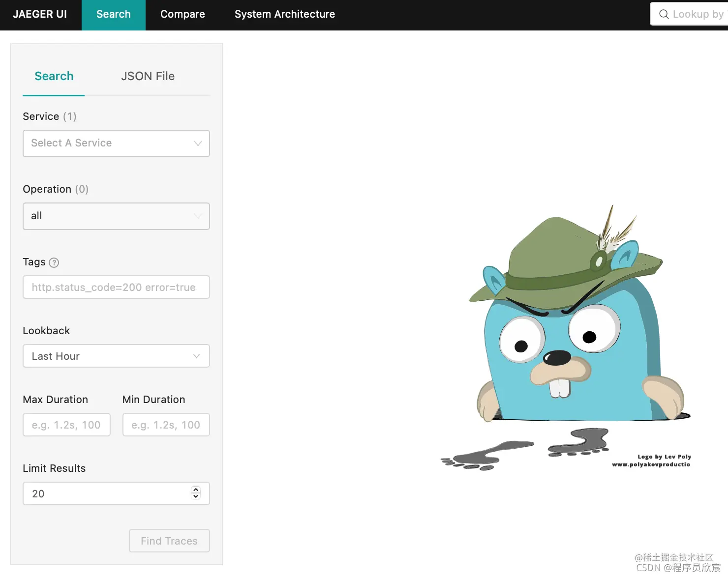
Task: Click the Operation (0) label
Action: 56,189
